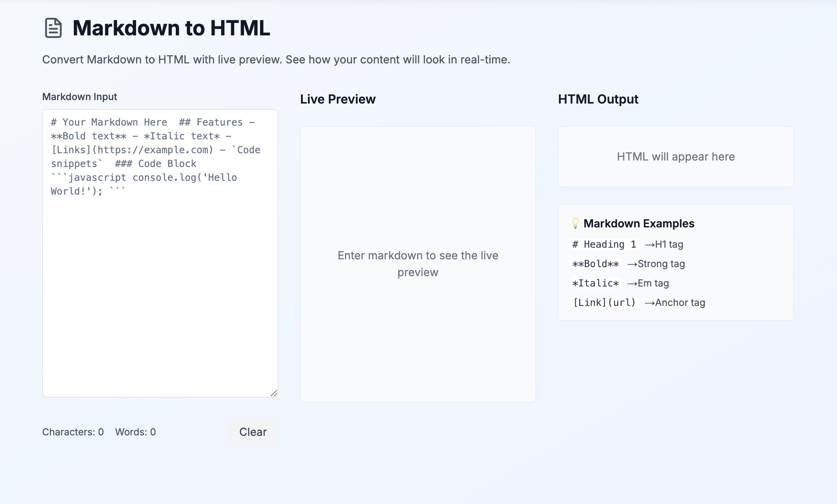The height and width of the screenshot is (504, 837).
Task: Click the '→H1 tag' text
Action: [664, 244]
